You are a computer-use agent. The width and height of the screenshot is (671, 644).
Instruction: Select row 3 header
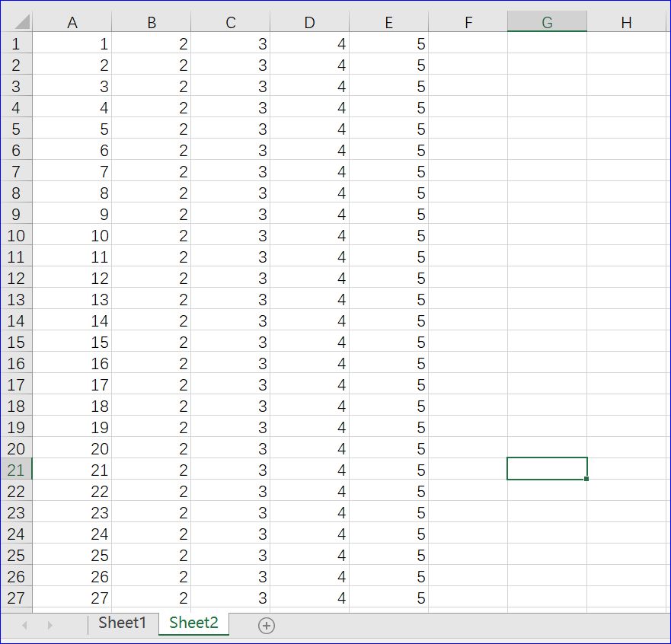pyautogui.click(x=16, y=86)
